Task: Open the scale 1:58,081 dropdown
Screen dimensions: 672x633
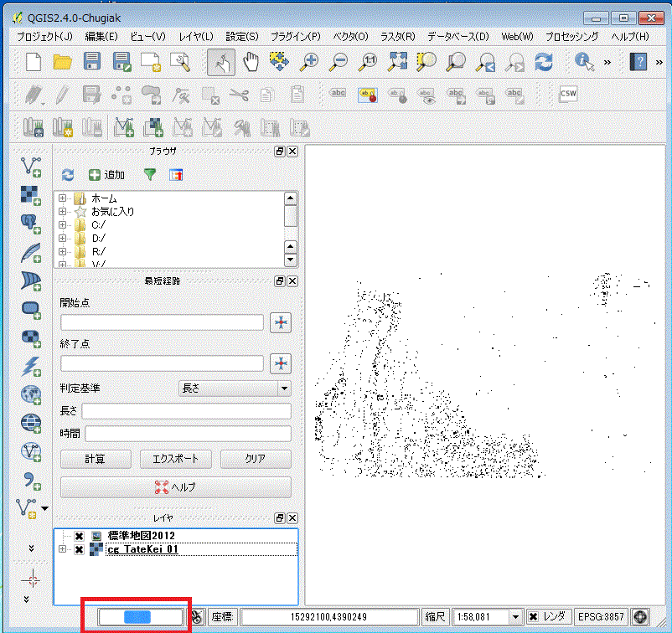Action: tap(515, 617)
